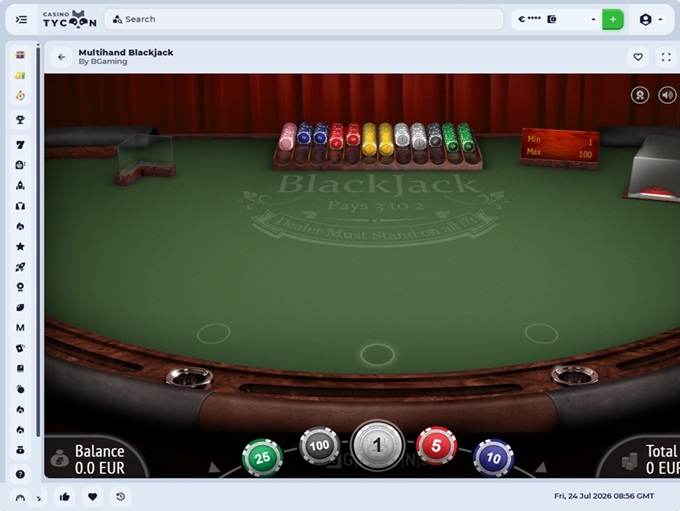This screenshot has height=511, width=680.
Task: Open the star sidebar icon
Action: pos(20,246)
